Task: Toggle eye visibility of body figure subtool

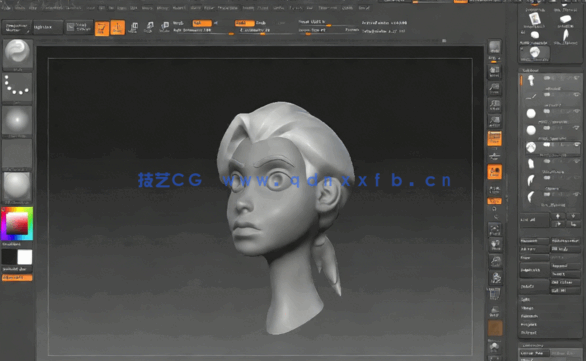Action: 576,78
